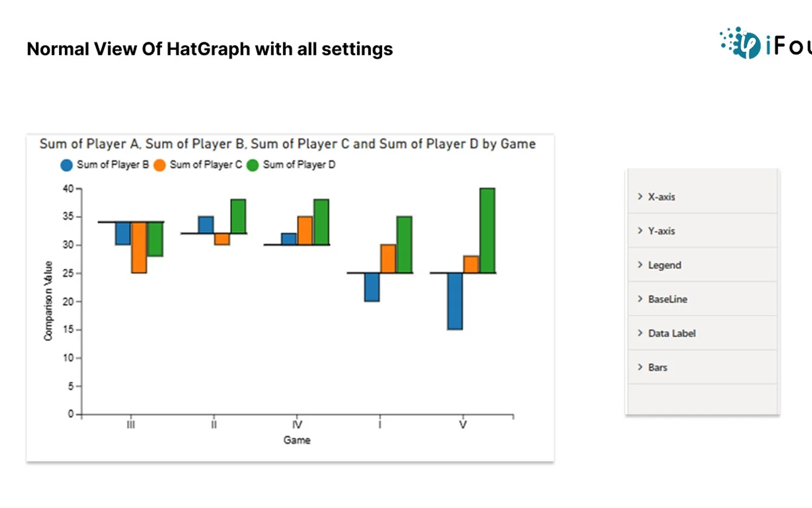
Task: Click the 'IV' x-axis category label
Action: click(x=297, y=425)
